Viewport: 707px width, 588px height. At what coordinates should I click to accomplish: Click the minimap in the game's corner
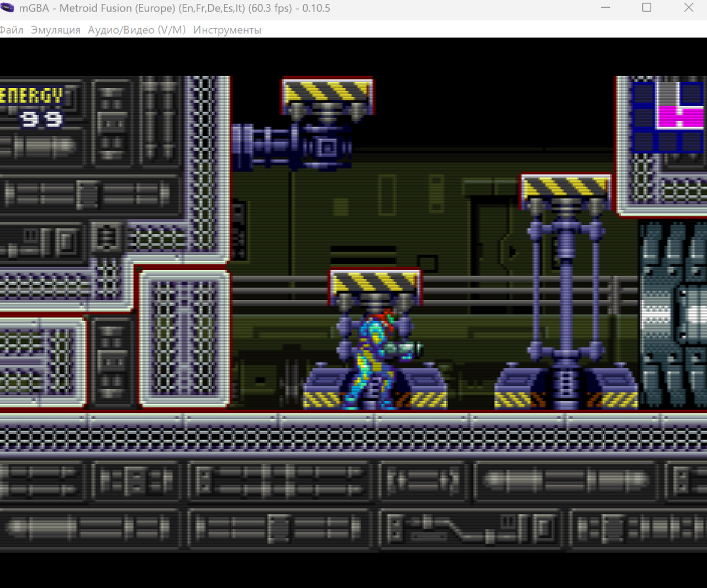coord(668,116)
